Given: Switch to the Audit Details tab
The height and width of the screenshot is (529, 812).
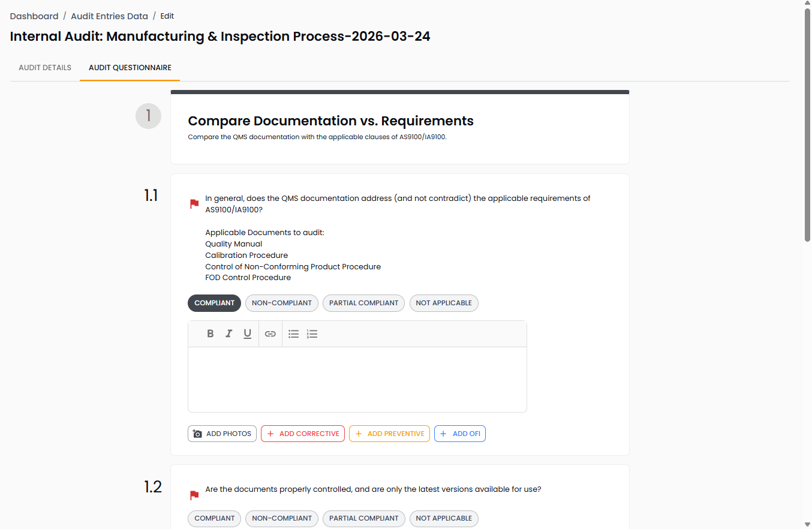Looking at the screenshot, I should (x=45, y=68).
